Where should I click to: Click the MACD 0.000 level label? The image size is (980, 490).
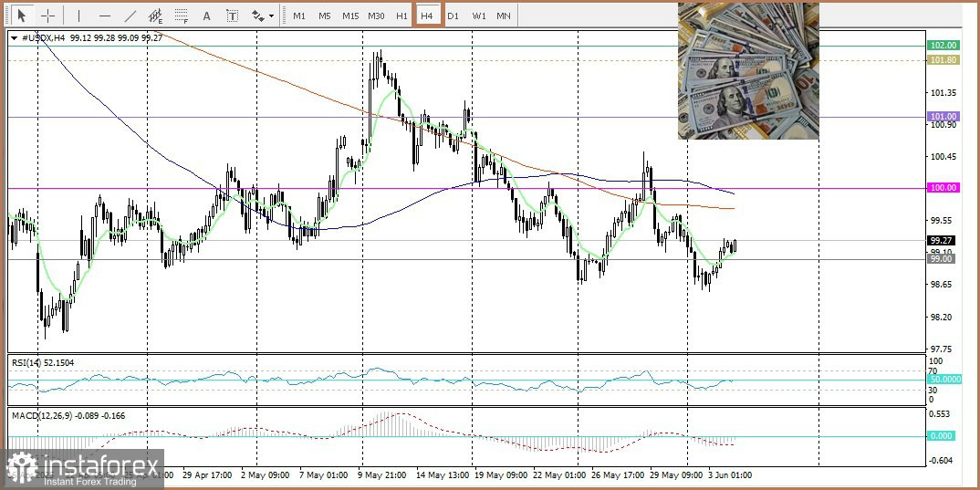pyautogui.click(x=943, y=436)
